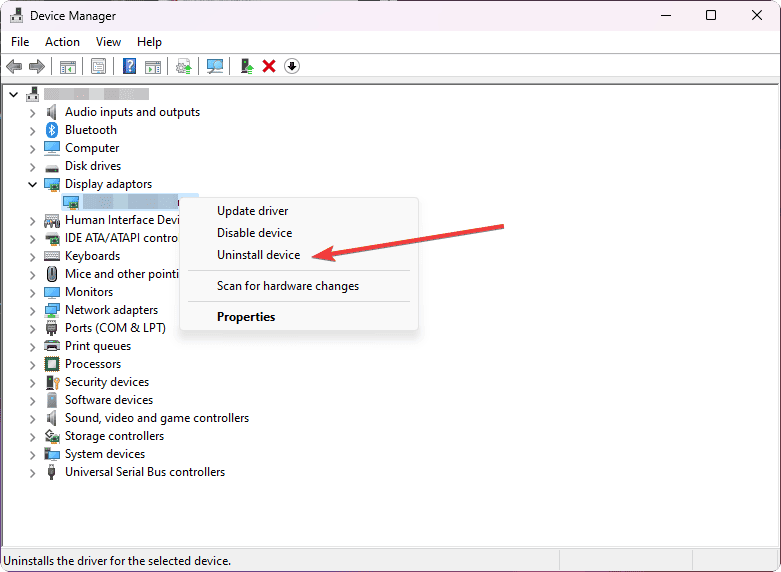Click the Properties sheet toolbar icon
Screen dimensions: 781x572
98,66
